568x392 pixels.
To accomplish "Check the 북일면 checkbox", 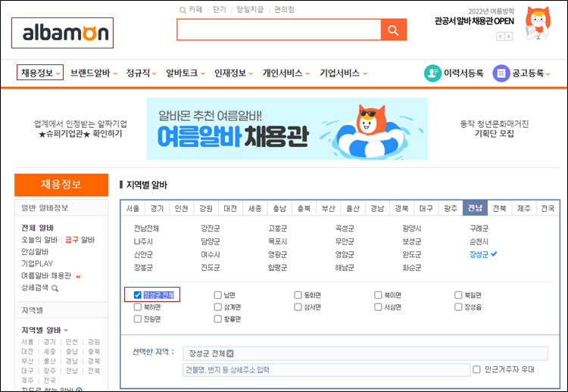I will (458, 295).
